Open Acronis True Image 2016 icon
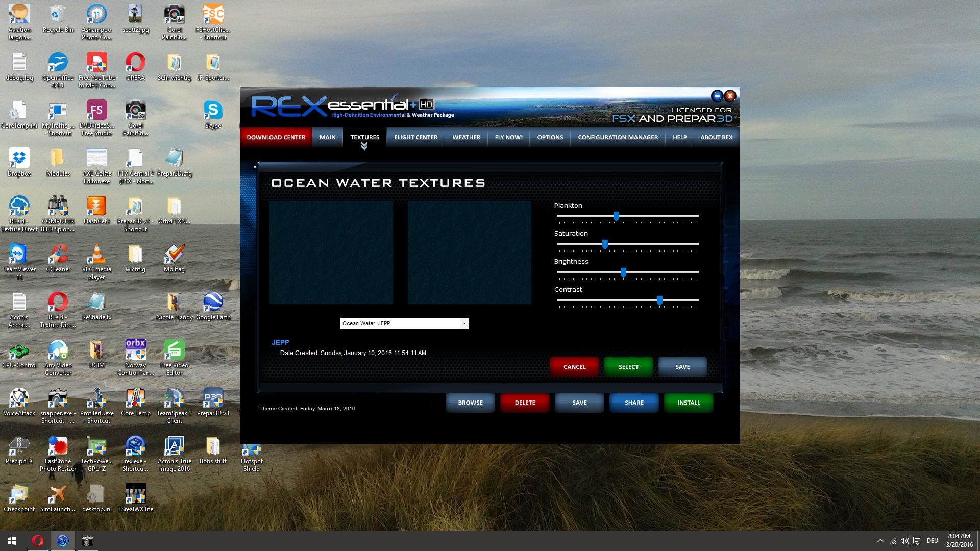Viewport: 980px width, 551px height. 174,454
